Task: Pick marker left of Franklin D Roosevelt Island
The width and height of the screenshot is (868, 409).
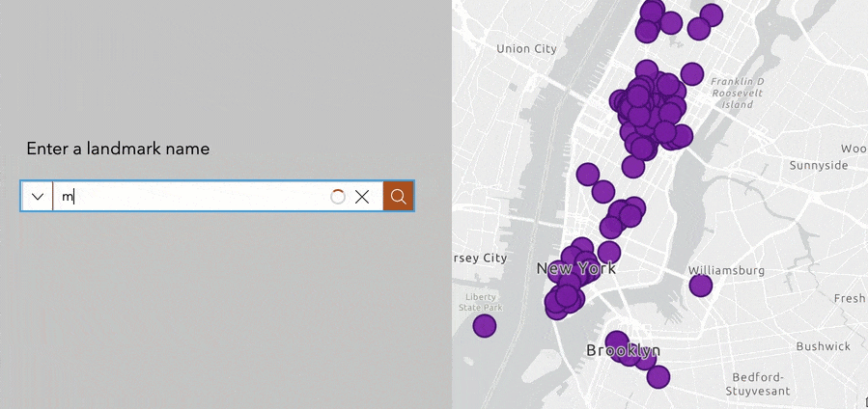Action: (x=691, y=73)
